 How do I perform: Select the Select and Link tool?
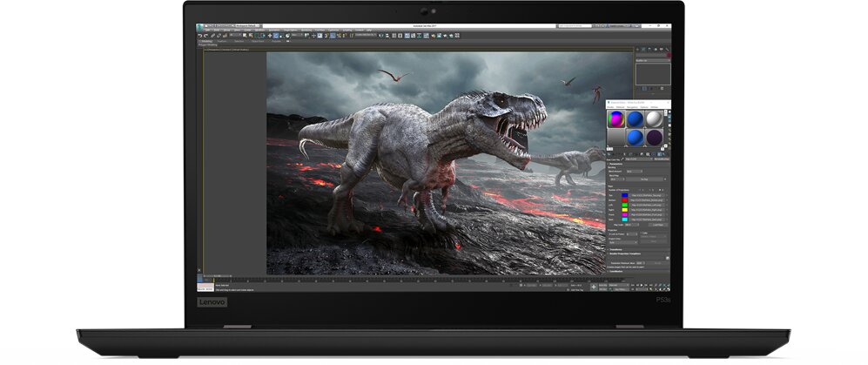212,36
